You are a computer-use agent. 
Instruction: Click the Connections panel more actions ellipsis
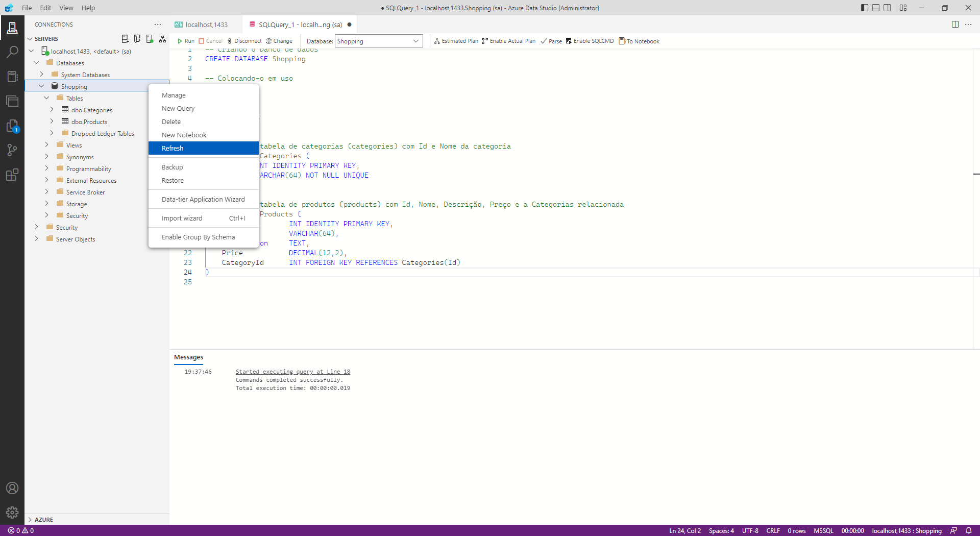[158, 25]
